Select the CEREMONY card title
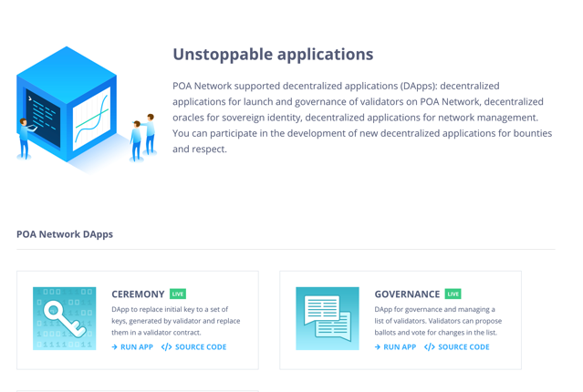The width and height of the screenshot is (583, 392). pos(138,294)
